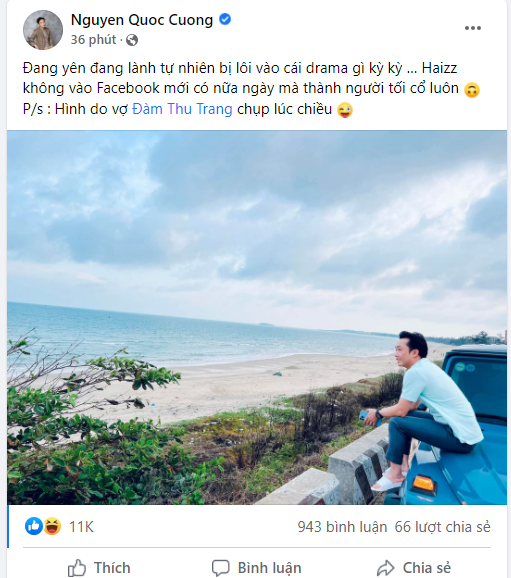
Task: Click the Bình luận speech bubble icon
Action: (220, 568)
